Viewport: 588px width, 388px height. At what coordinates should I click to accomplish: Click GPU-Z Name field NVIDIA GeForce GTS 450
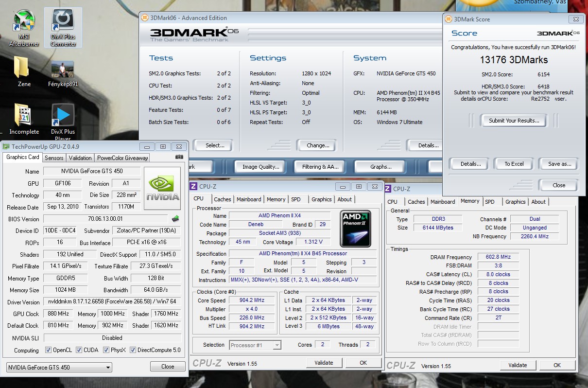(x=92, y=171)
